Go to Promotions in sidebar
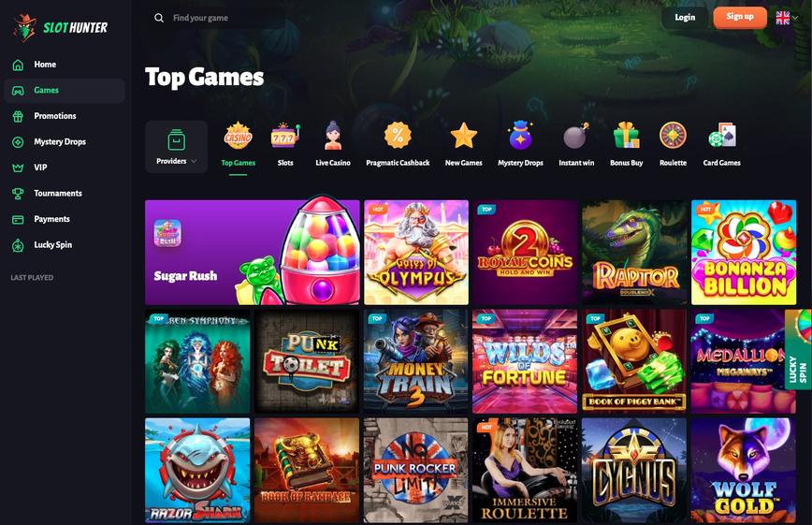812x525 pixels. (x=55, y=116)
